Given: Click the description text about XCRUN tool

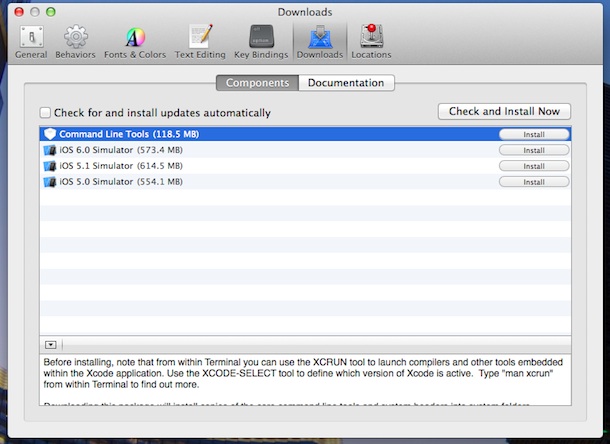Looking at the screenshot, I should pos(303,373).
